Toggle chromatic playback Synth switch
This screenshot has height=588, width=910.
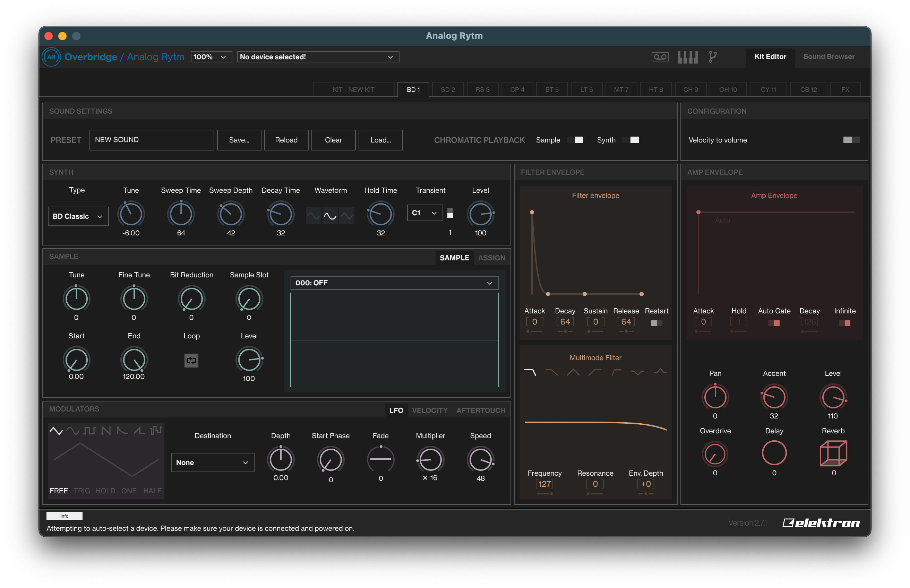tap(630, 140)
